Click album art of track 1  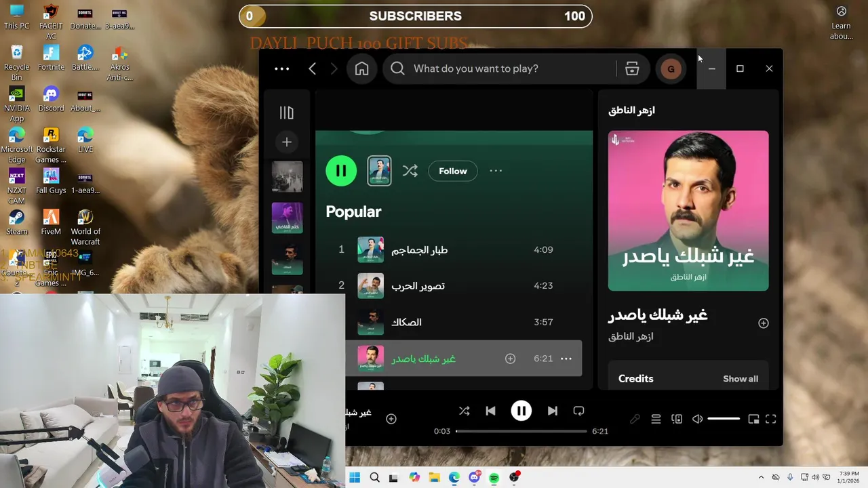pos(371,249)
